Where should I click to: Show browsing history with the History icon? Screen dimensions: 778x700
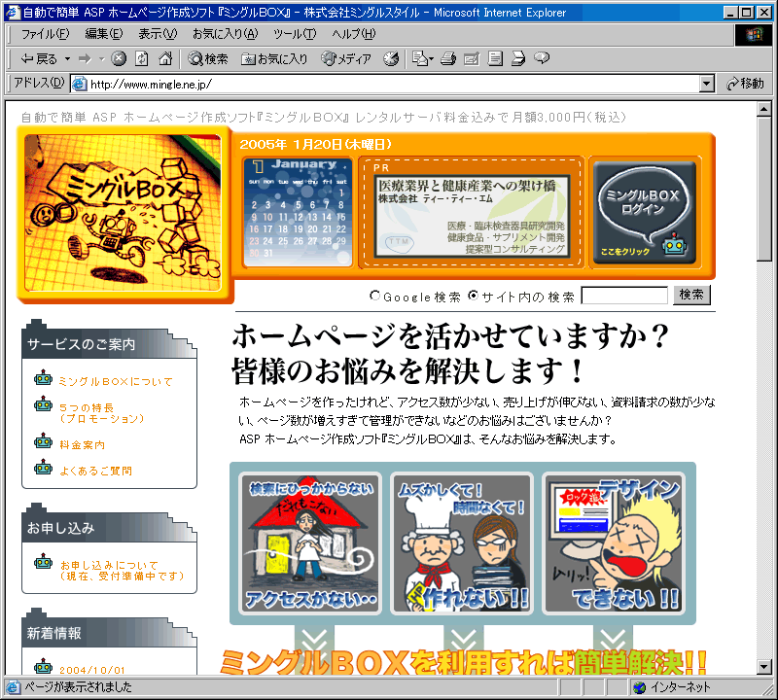(391, 58)
